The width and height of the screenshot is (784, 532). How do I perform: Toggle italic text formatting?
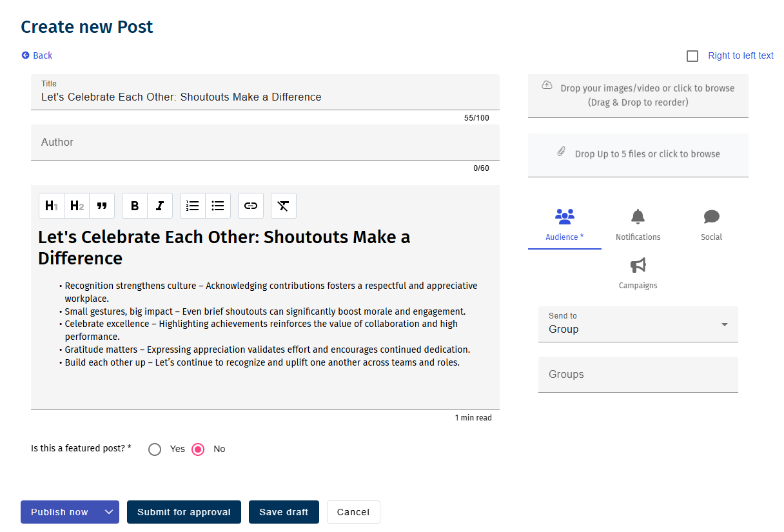160,206
